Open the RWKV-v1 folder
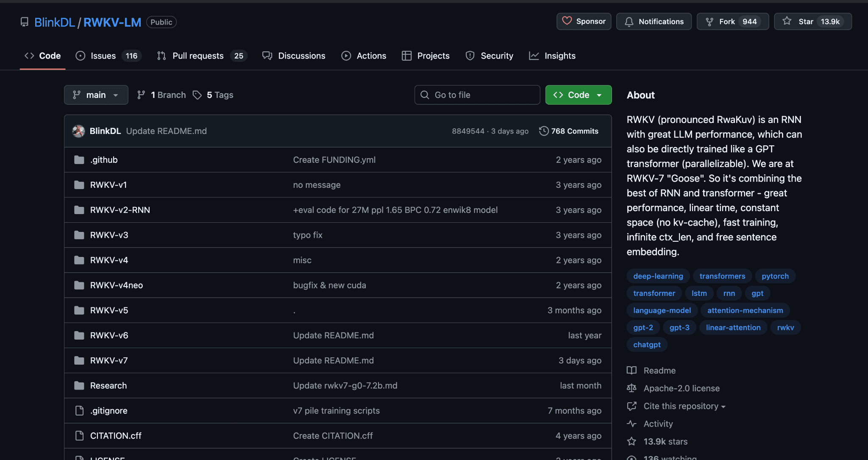This screenshot has height=460, width=868. pos(108,185)
